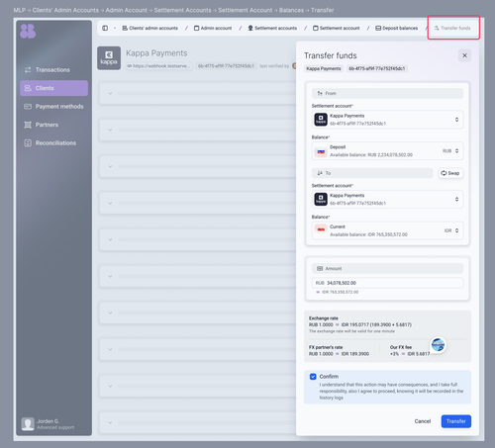Select Clients in the sidebar
495x448 pixels.
53,88
